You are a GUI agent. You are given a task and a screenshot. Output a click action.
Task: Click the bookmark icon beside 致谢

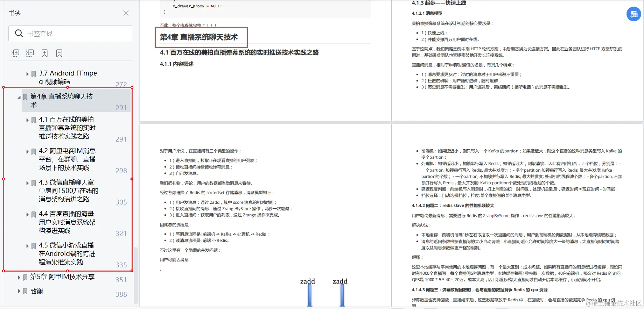[25, 291]
